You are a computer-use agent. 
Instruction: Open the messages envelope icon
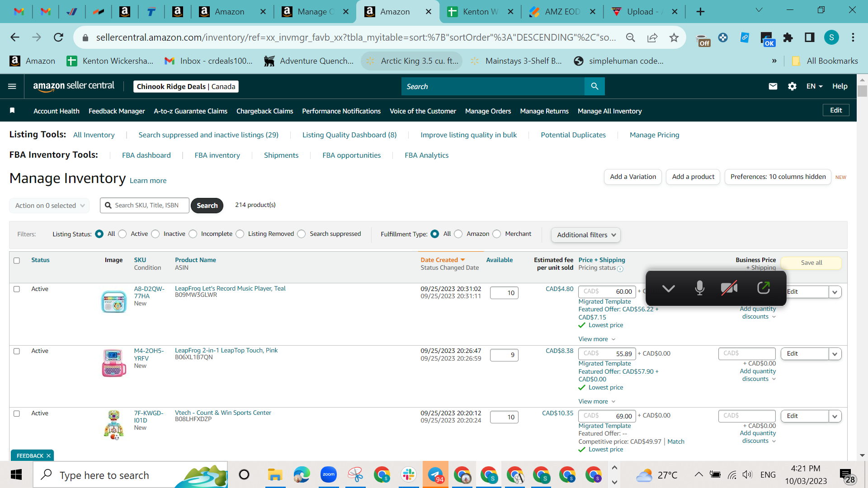pos(773,86)
